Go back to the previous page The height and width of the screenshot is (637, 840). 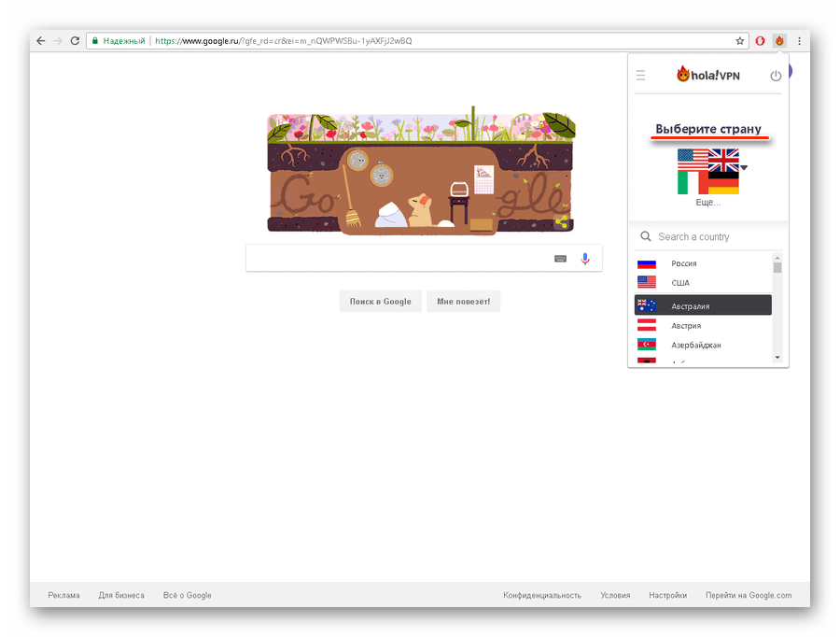pos(40,41)
